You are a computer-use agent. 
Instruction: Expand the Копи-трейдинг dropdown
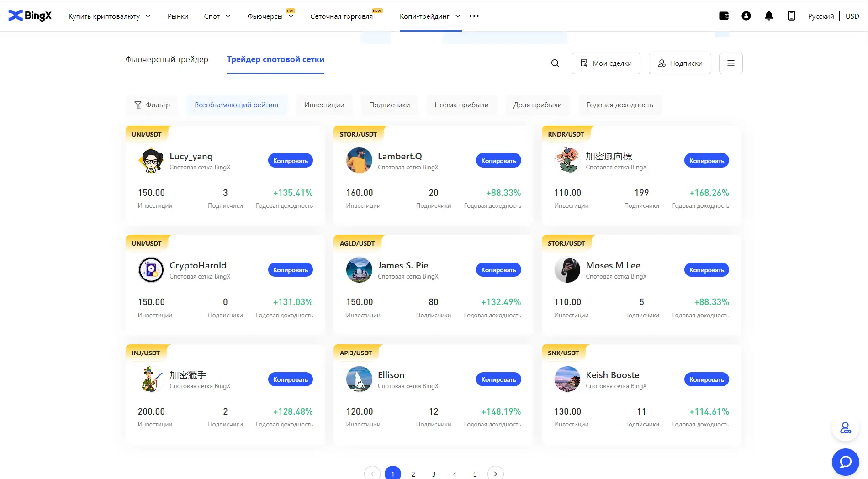pos(429,16)
